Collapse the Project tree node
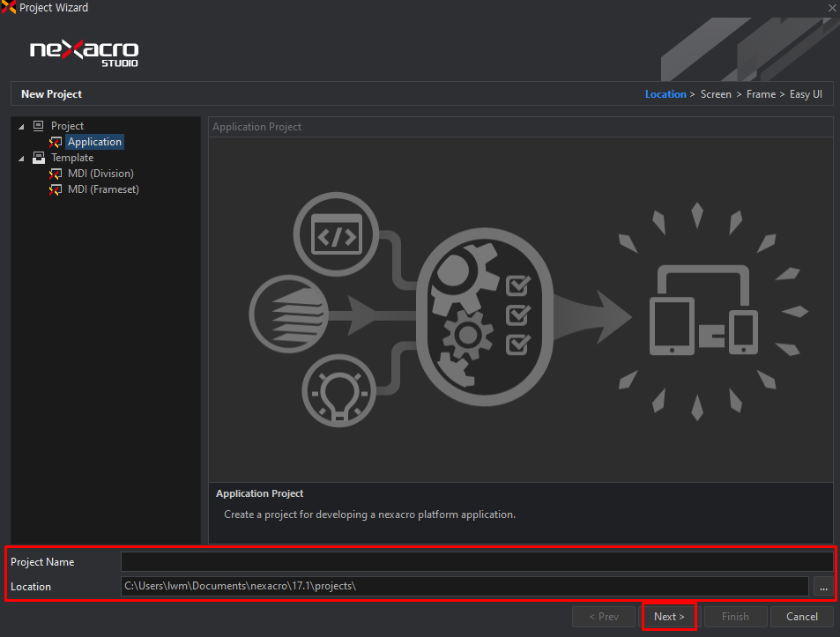The width and height of the screenshot is (840, 637). coord(21,127)
